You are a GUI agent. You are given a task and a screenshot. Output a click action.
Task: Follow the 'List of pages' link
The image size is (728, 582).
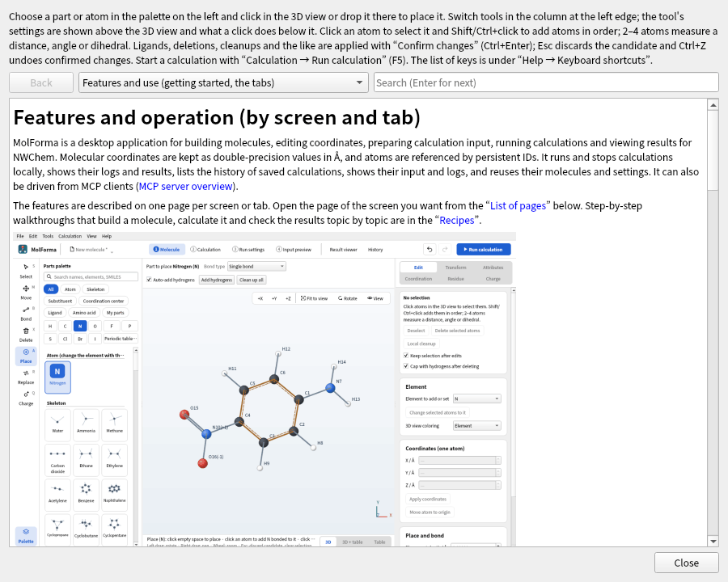tap(518, 205)
